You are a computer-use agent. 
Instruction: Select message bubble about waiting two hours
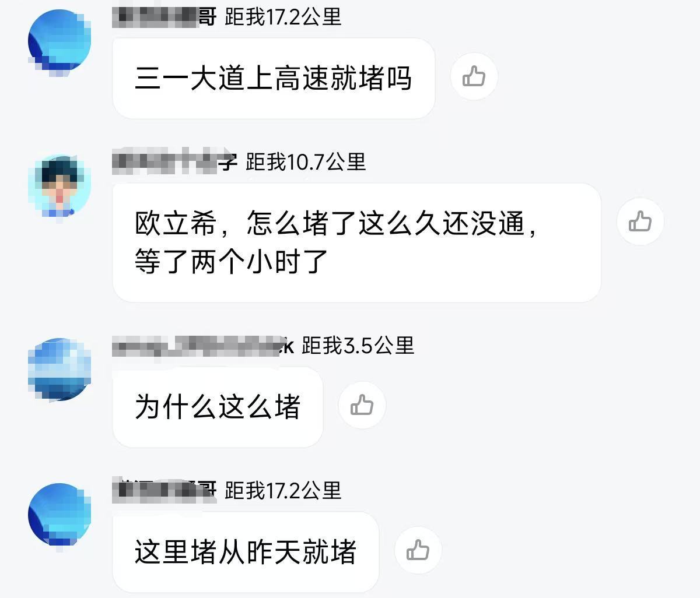tap(356, 242)
